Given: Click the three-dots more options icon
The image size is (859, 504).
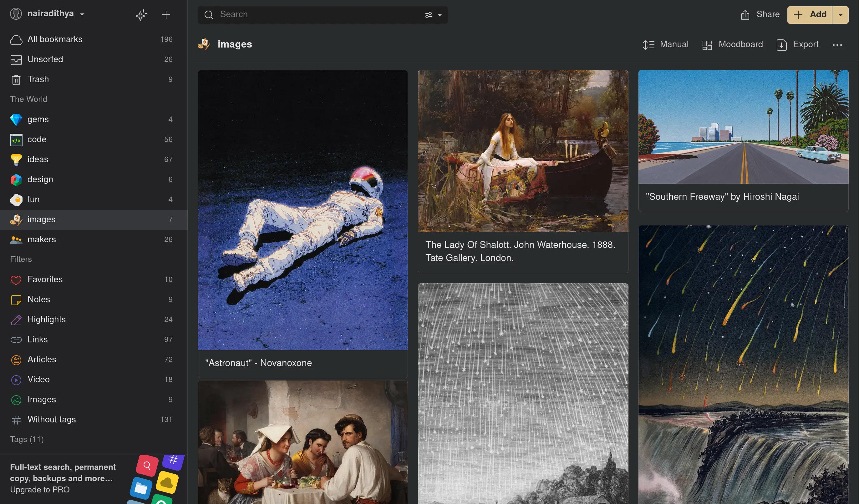Looking at the screenshot, I should [837, 45].
